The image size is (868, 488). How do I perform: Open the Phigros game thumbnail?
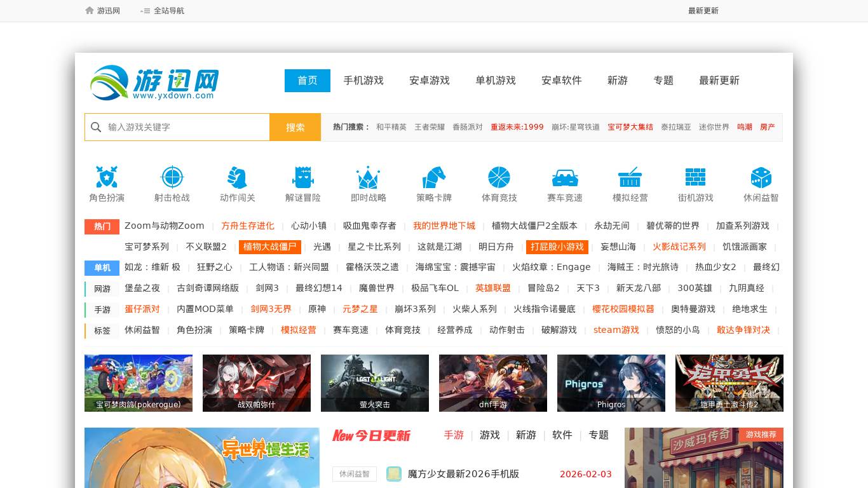coord(611,383)
